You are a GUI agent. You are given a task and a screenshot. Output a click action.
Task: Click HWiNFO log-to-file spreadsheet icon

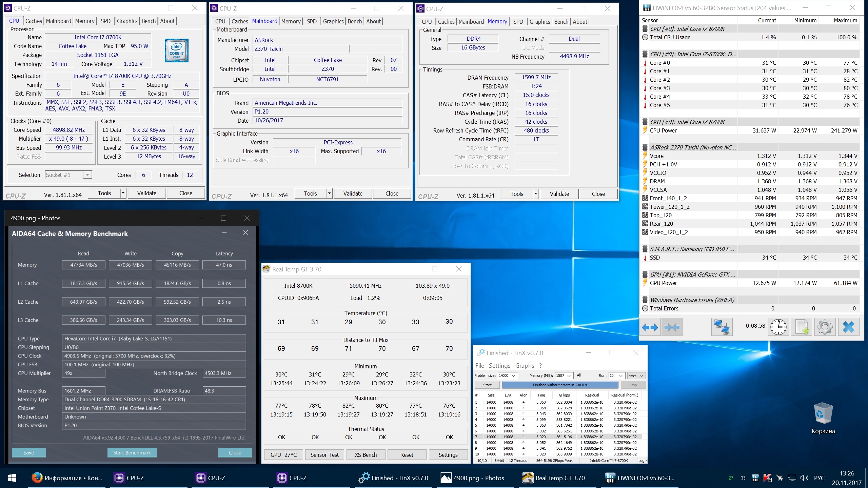pyautogui.click(x=802, y=327)
